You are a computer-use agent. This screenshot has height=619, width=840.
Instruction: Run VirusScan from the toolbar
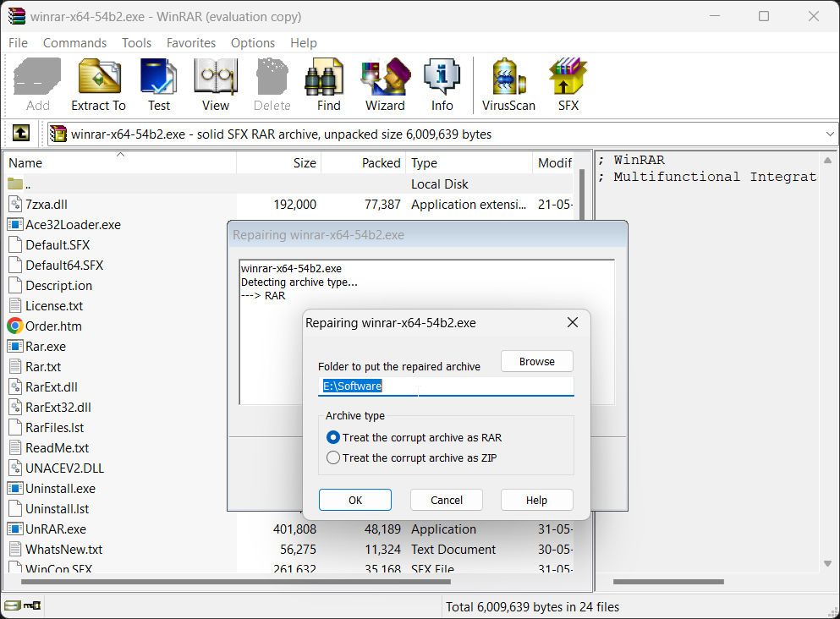click(x=509, y=77)
